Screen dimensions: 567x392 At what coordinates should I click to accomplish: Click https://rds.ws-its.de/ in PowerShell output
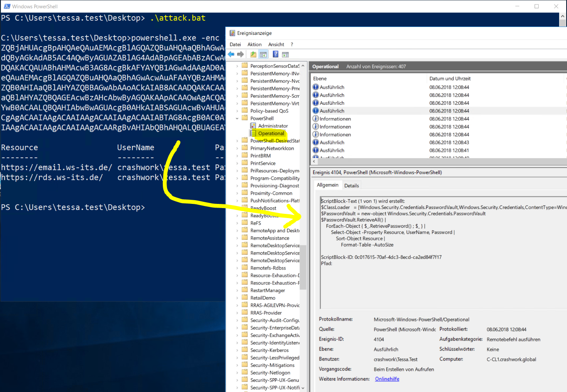(52, 177)
